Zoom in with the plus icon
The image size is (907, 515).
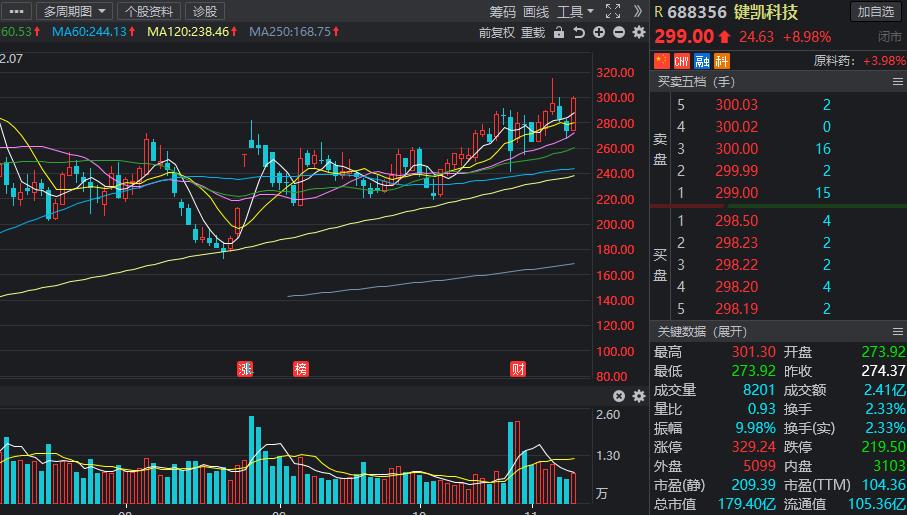point(599,32)
